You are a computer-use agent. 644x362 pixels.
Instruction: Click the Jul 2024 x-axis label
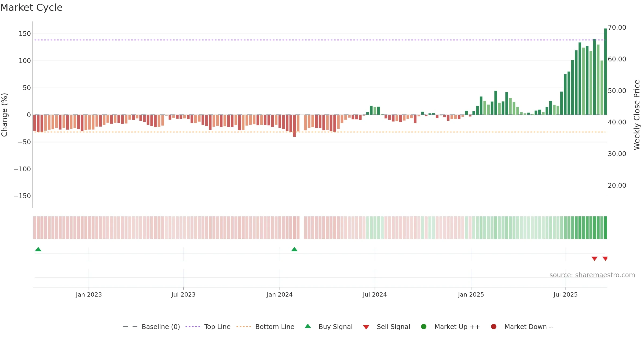pyautogui.click(x=375, y=294)
